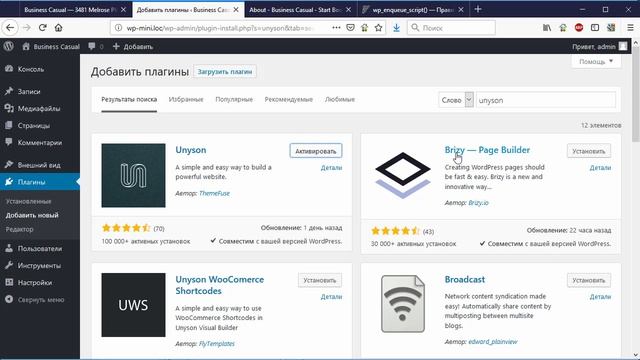Click the UWS plugin thumbnail
This screenshot has height=360, width=640.
tap(133, 305)
